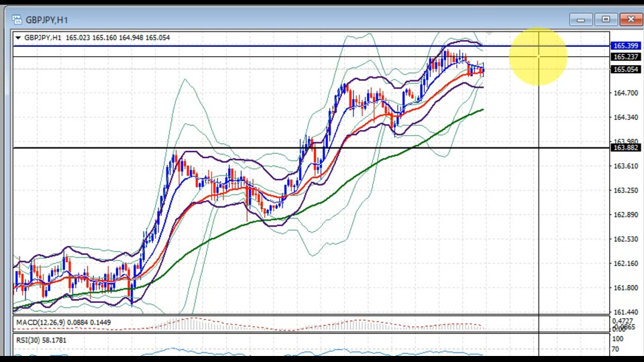Click the GBPJPY,H1 window title text

[47, 19]
